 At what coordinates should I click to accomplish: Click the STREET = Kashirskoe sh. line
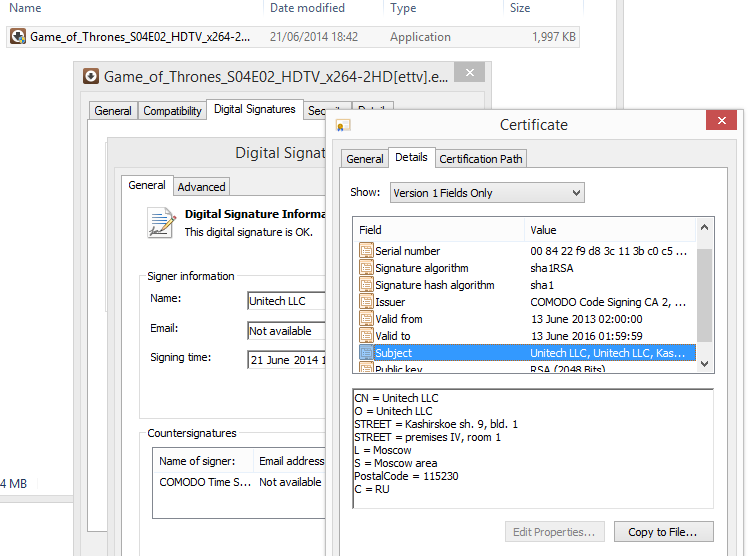pyautogui.click(x=436, y=424)
